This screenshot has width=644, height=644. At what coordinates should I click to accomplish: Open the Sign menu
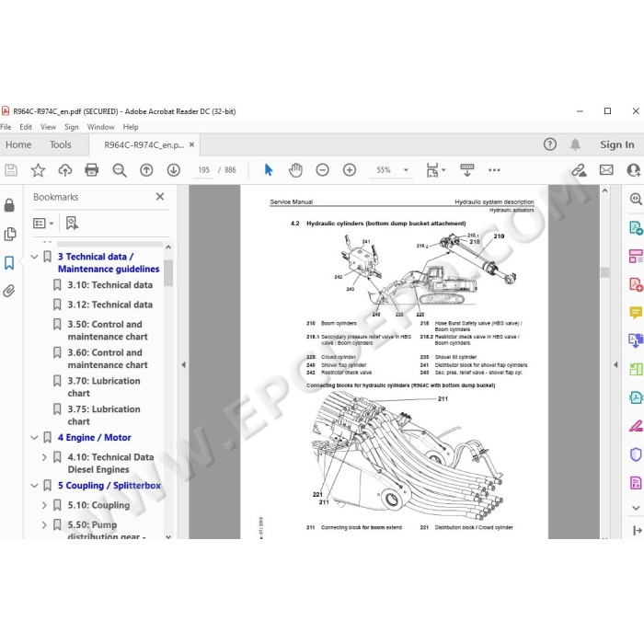pyautogui.click(x=72, y=127)
